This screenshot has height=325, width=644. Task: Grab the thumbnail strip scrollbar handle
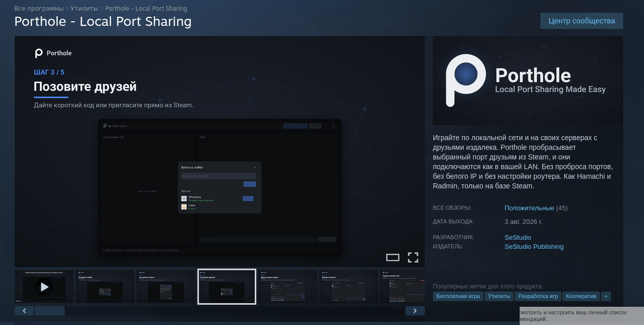(x=50, y=311)
